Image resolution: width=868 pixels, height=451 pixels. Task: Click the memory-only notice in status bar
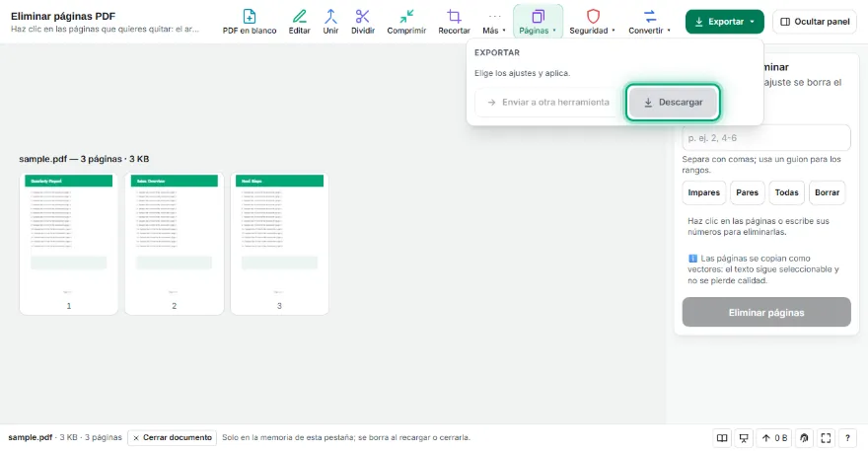click(346, 437)
